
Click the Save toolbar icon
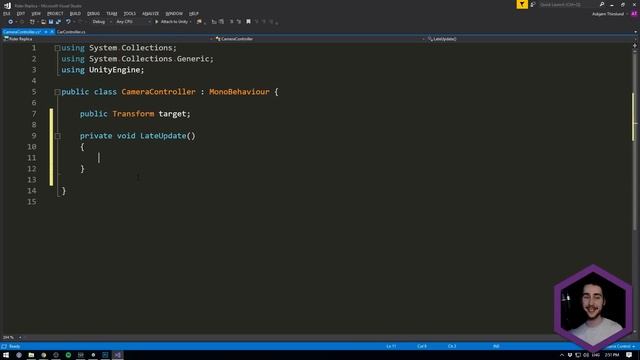51,22
